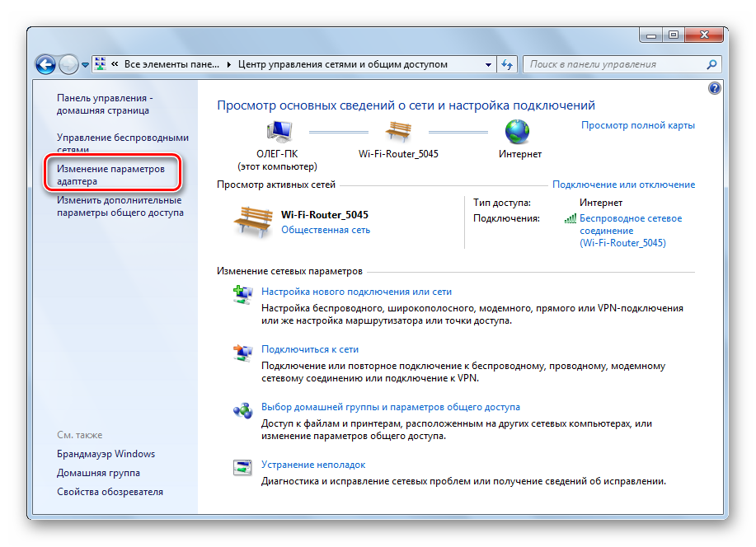Open 'Домашняя группа' link in sidebar

click(98, 473)
